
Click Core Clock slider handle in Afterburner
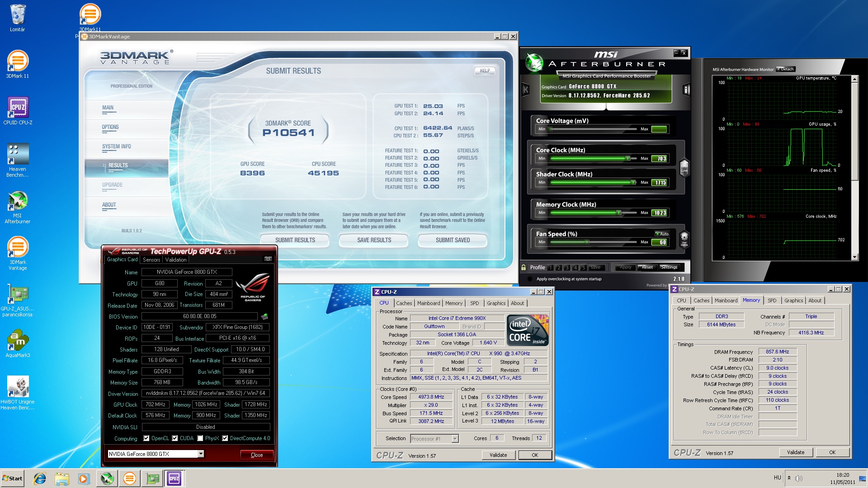(627, 159)
